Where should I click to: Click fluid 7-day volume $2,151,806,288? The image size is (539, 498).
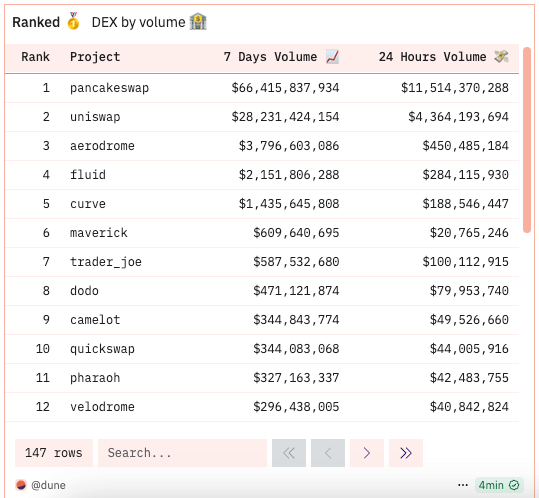(289, 175)
